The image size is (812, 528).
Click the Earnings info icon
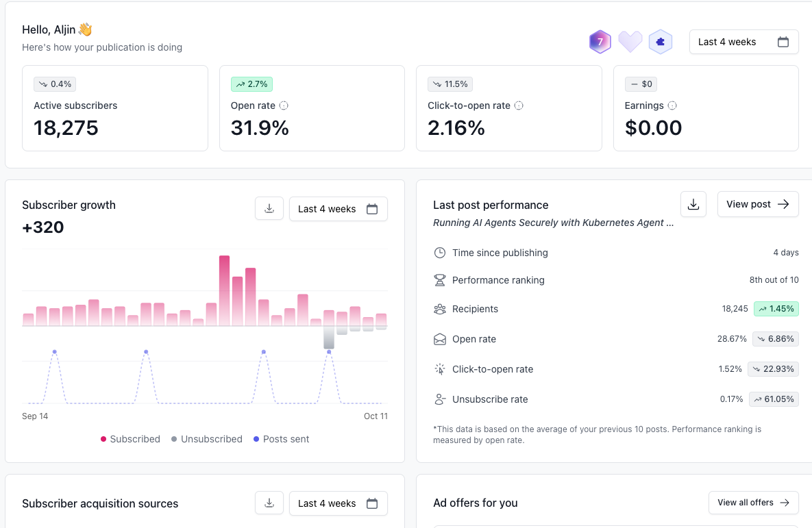coord(672,105)
